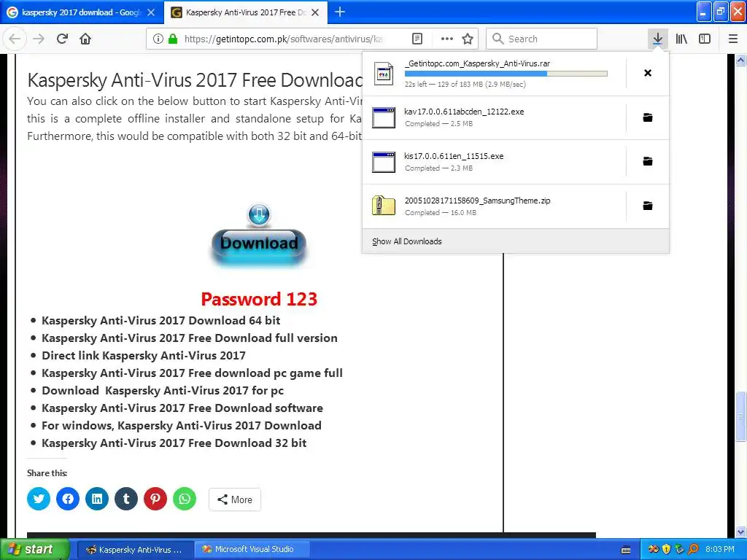Toggle Reader View icon in address bar

pyautogui.click(x=417, y=39)
